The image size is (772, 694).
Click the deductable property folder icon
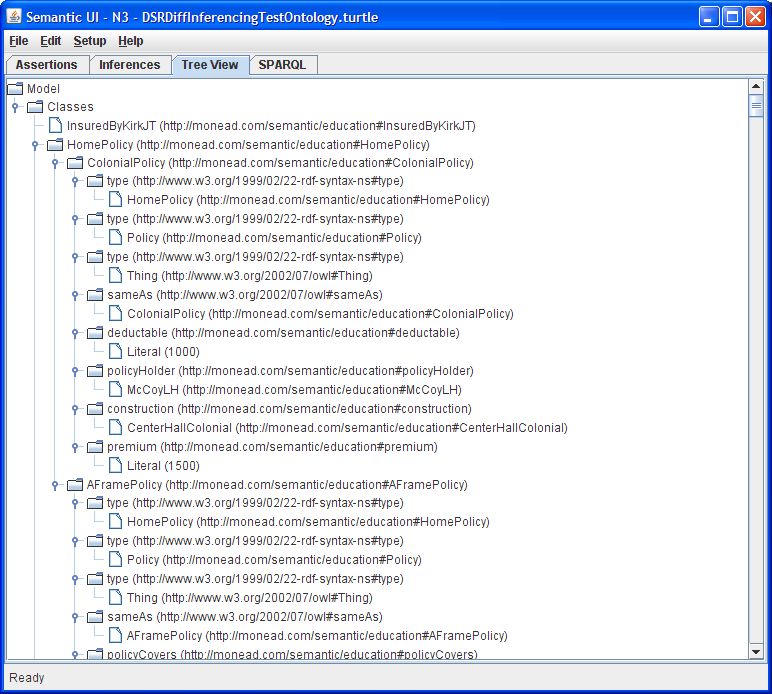[95, 333]
